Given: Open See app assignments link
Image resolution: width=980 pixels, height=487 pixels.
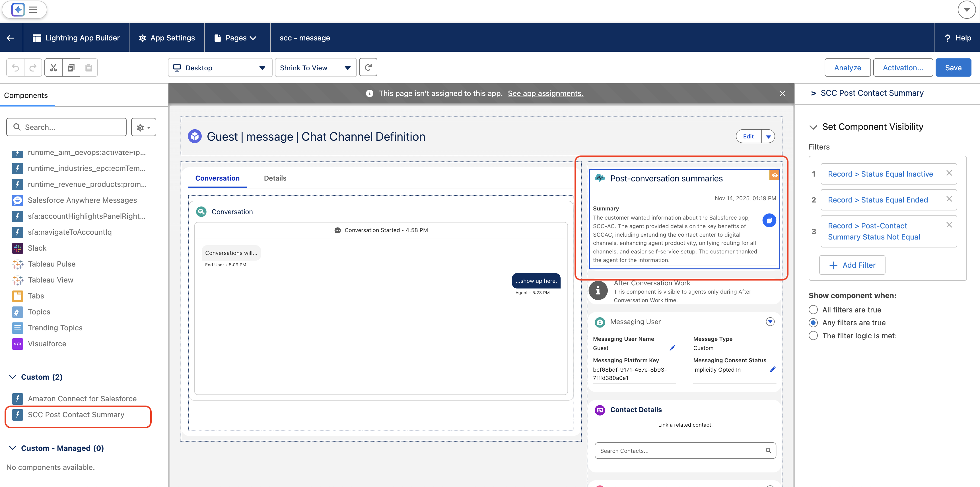Looking at the screenshot, I should pos(545,94).
